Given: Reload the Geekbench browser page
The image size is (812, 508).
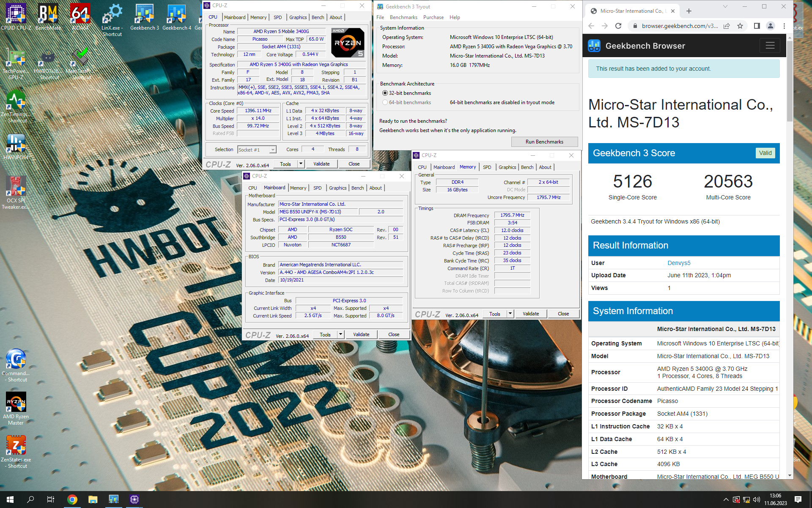Looking at the screenshot, I should pos(618,26).
